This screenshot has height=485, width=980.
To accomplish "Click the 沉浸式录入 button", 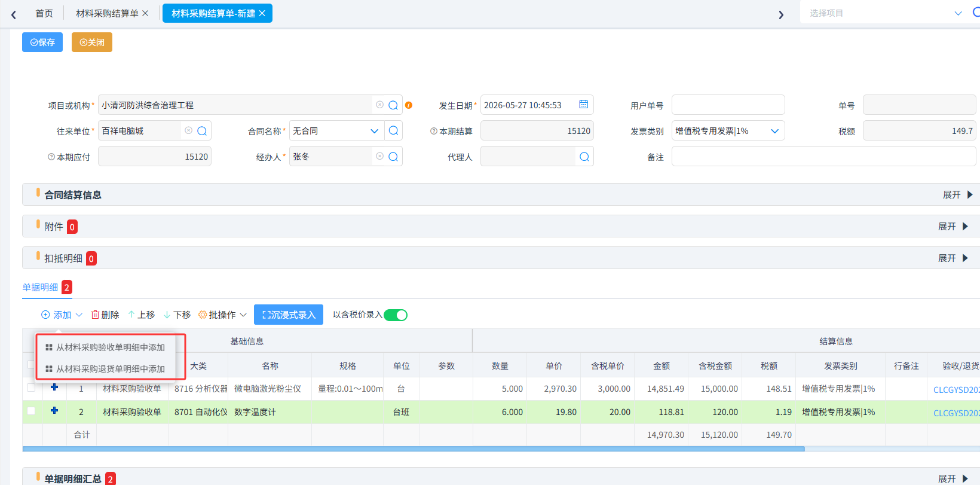I will pyautogui.click(x=289, y=315).
